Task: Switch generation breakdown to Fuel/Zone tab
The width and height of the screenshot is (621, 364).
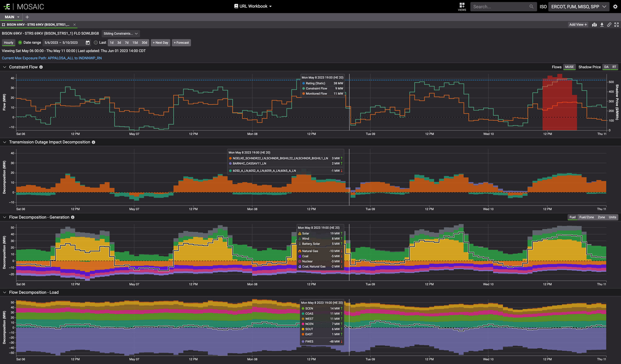Action: click(x=586, y=217)
